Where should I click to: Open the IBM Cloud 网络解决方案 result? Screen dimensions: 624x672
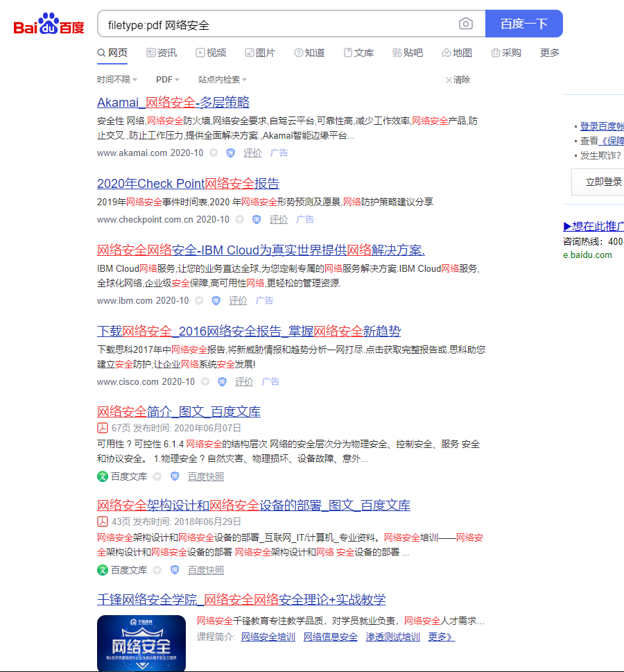pyautogui.click(x=261, y=250)
